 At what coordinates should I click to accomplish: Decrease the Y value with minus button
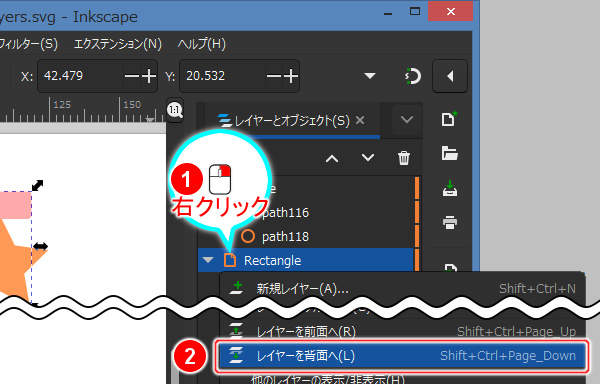(274, 76)
